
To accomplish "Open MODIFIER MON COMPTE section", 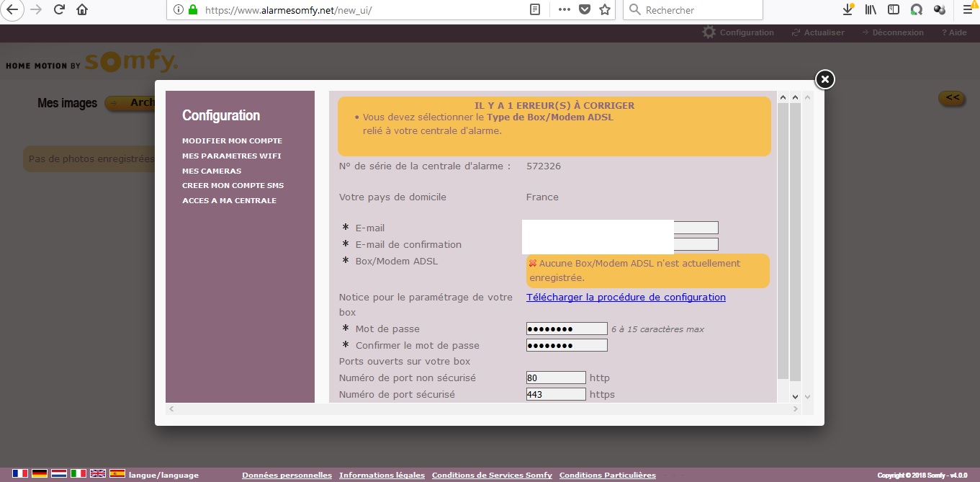I will [232, 141].
